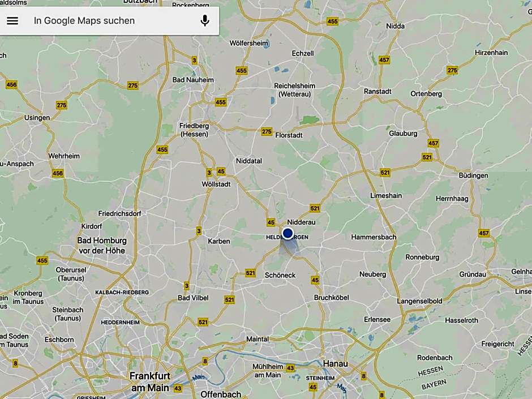The image size is (532, 399).
Task: Click the Büdingen town label
Action: (473, 175)
